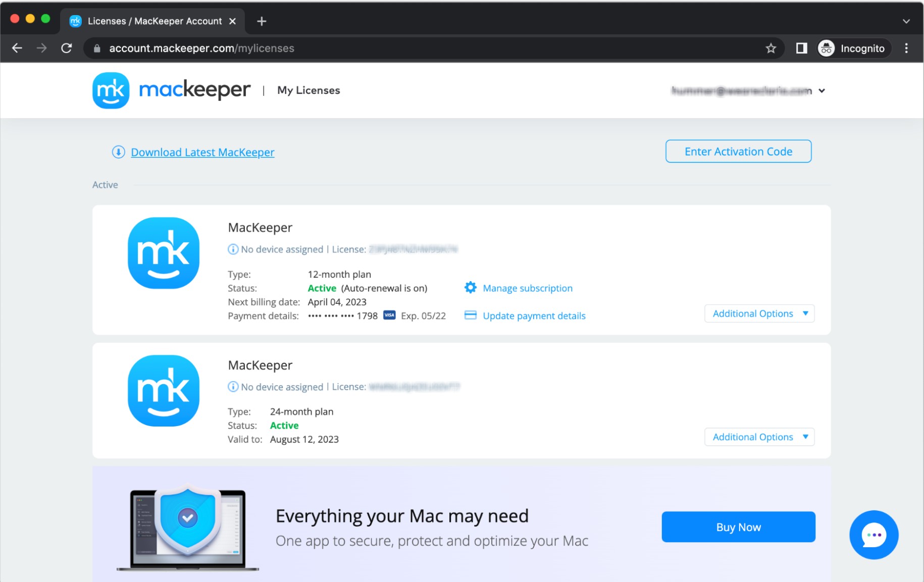Open Update payment details link
This screenshot has height=582, width=924.
pos(534,316)
